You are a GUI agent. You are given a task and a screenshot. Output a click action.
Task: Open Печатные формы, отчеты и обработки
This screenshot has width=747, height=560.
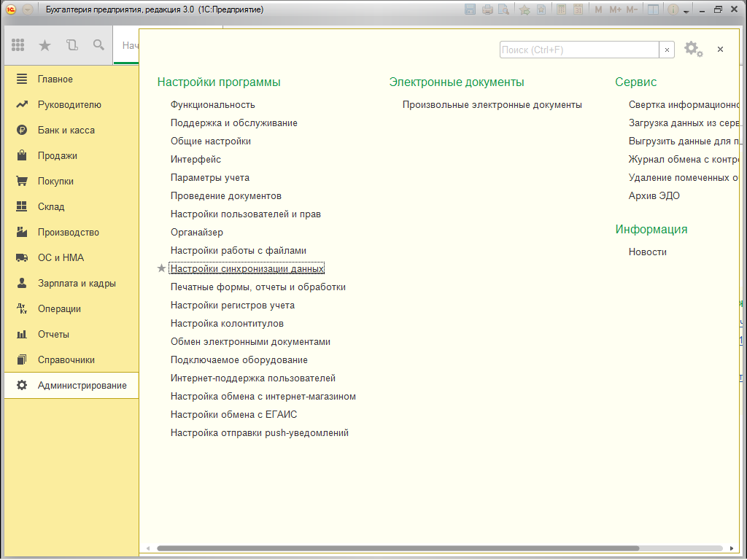click(258, 287)
